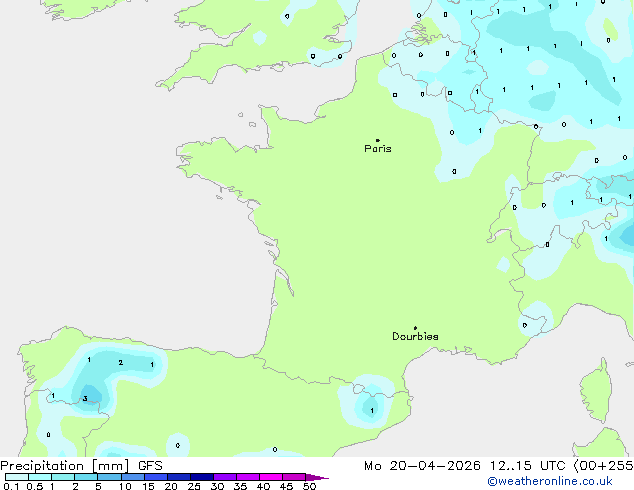Pick the 25–30 mm dark blue swatch

point(202,477)
